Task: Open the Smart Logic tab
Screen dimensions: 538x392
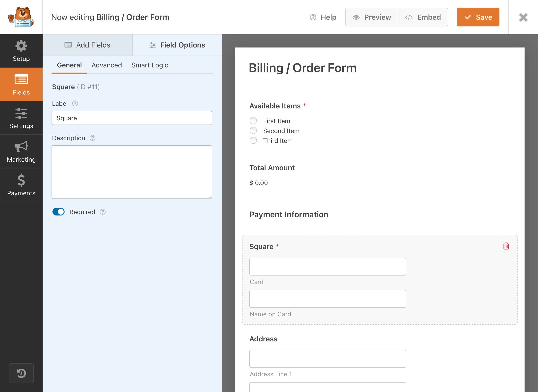Action: pos(150,65)
